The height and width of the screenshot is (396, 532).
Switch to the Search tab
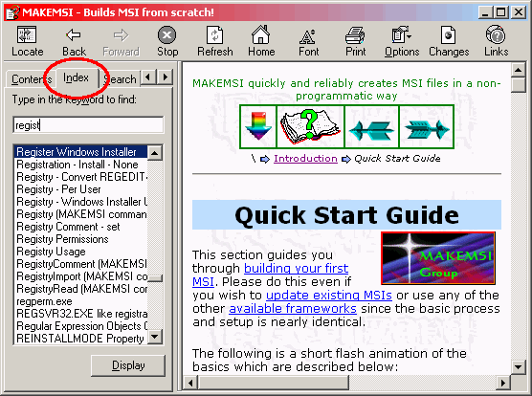coord(121,79)
